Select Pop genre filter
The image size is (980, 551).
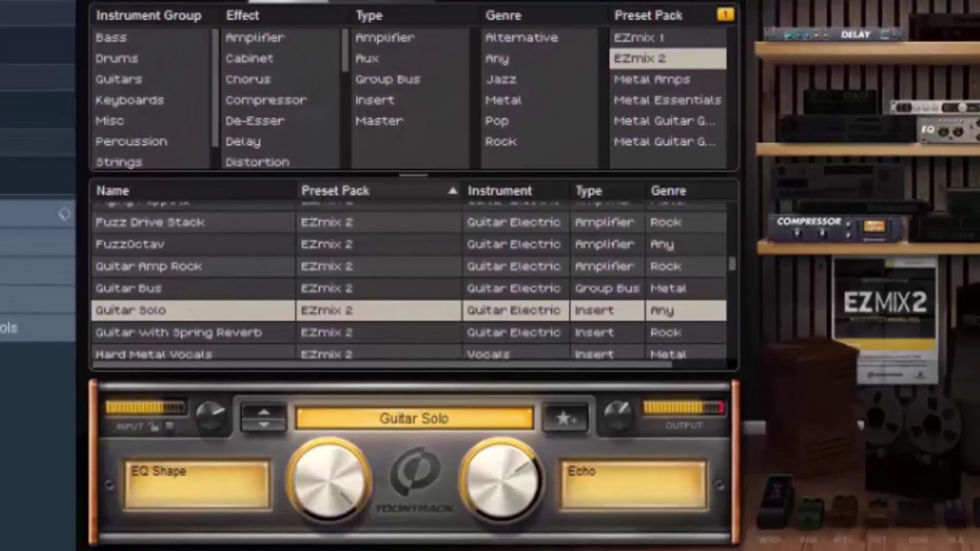click(496, 120)
